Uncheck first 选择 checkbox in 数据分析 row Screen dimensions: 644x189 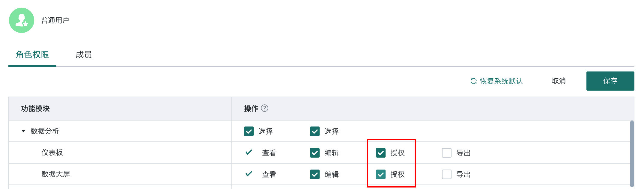(x=249, y=131)
